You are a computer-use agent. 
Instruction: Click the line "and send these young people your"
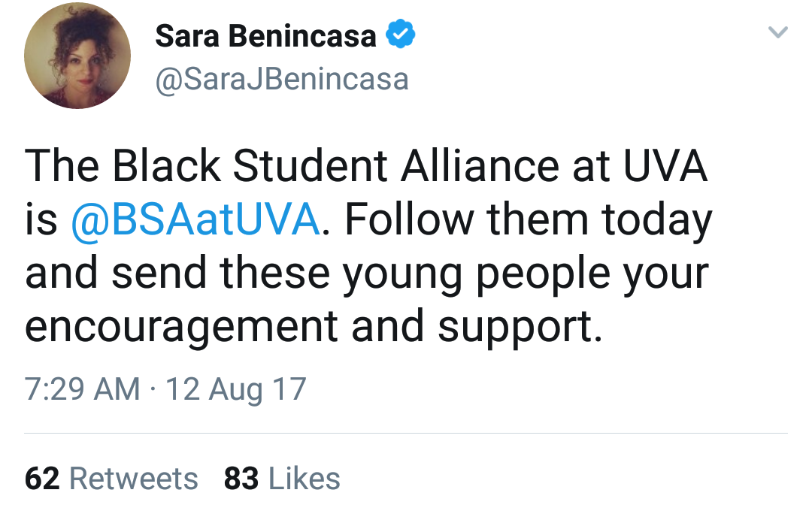(366, 275)
